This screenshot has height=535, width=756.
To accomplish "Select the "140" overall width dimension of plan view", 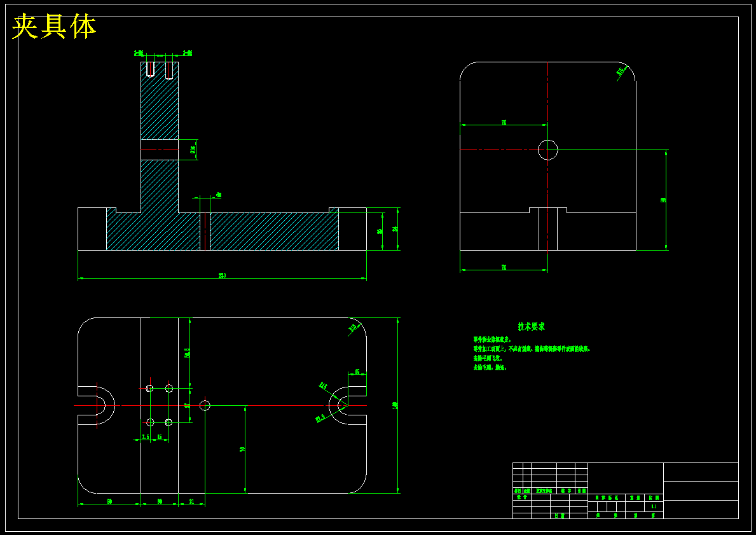I will coord(395,405).
